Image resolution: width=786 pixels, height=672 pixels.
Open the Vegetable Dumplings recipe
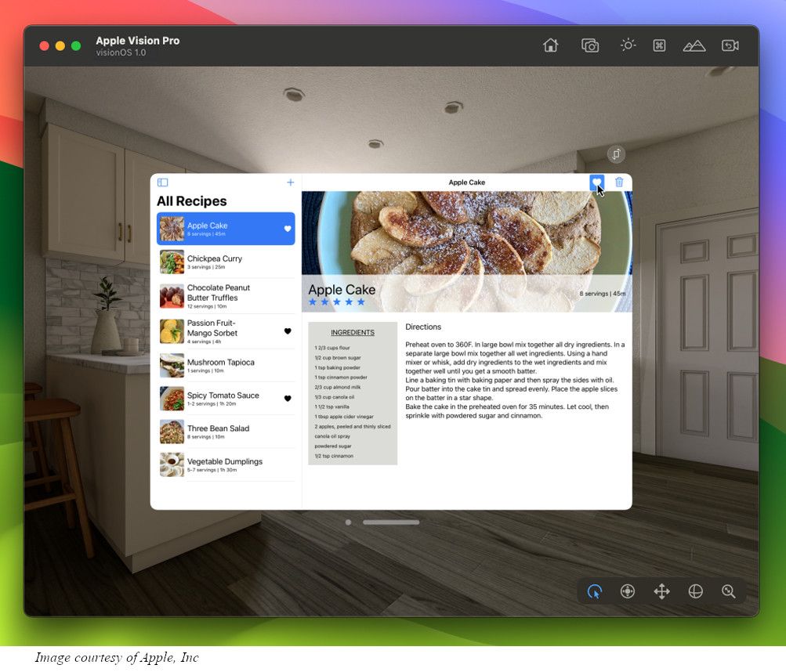point(226,464)
